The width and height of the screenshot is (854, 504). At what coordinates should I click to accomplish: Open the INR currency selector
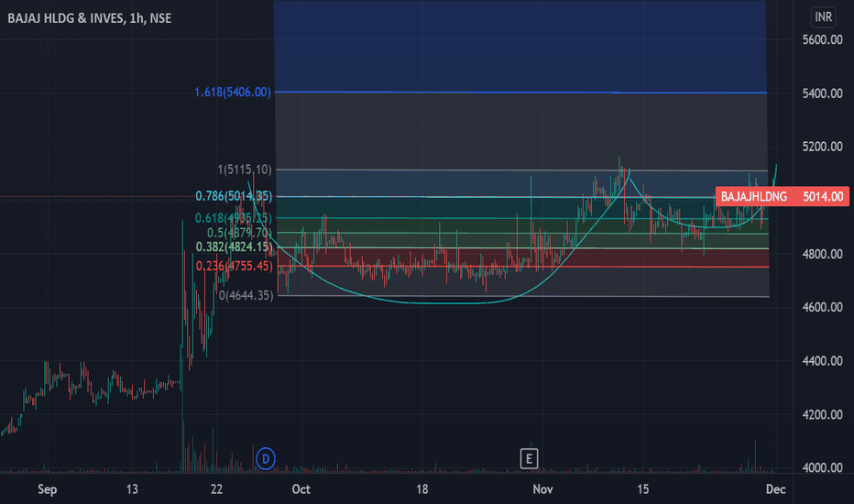pyautogui.click(x=823, y=17)
